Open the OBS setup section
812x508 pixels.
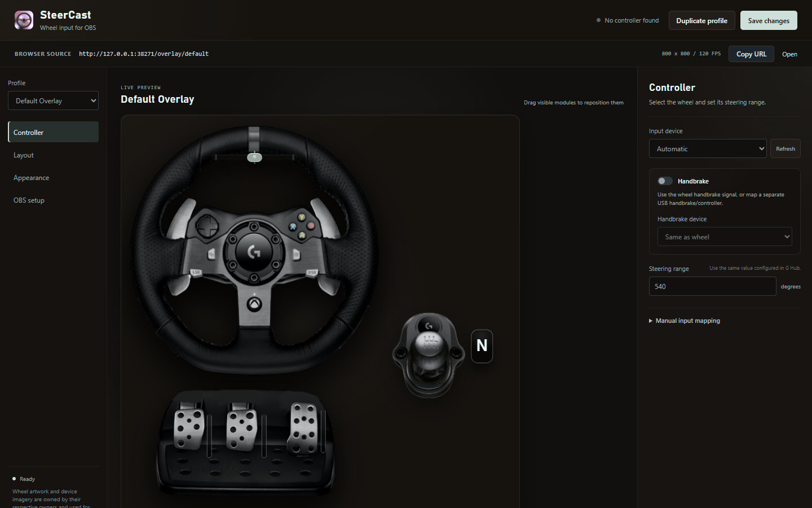[54, 200]
